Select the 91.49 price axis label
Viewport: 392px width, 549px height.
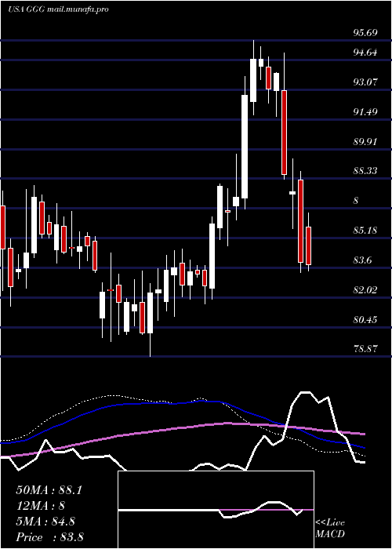tap(365, 112)
